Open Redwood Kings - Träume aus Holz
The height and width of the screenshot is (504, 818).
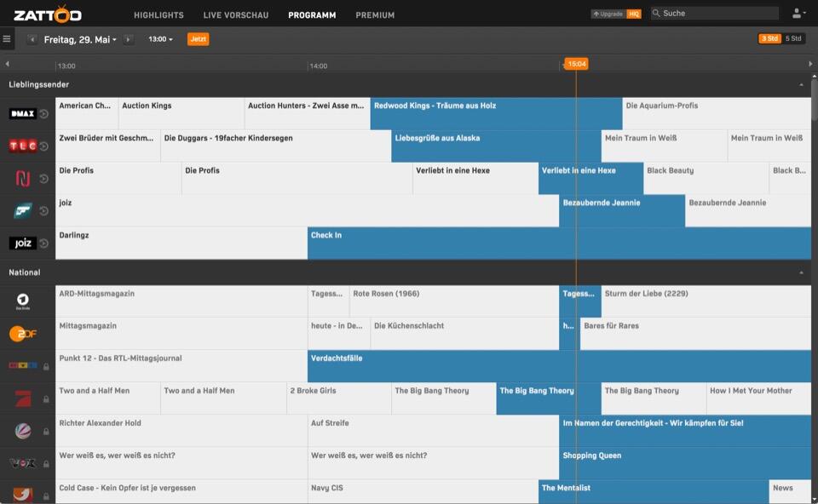coord(496,113)
